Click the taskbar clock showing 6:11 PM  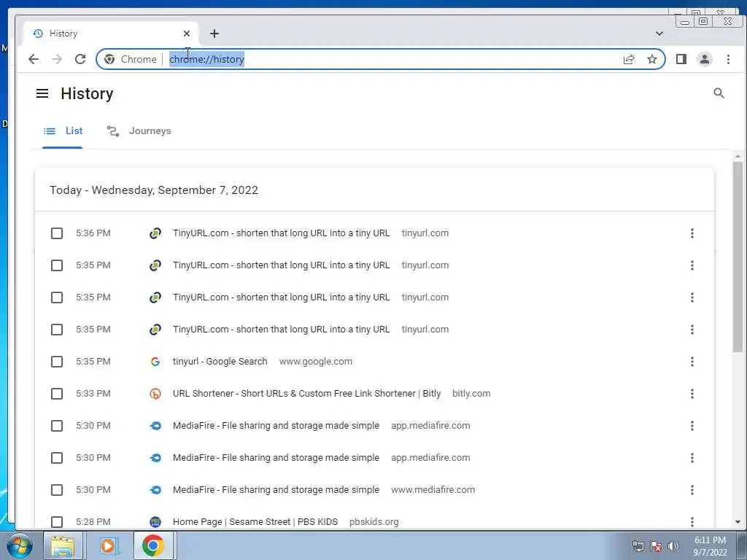click(710, 546)
